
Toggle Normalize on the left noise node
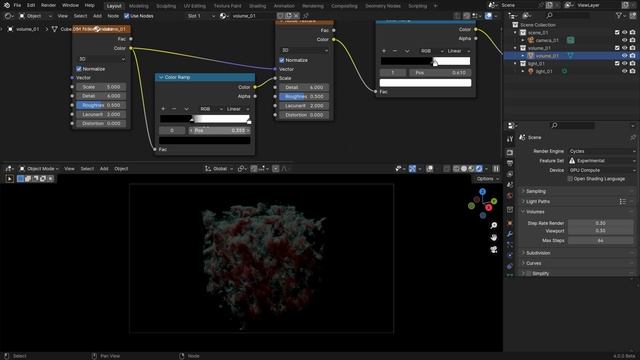pyautogui.click(x=79, y=69)
